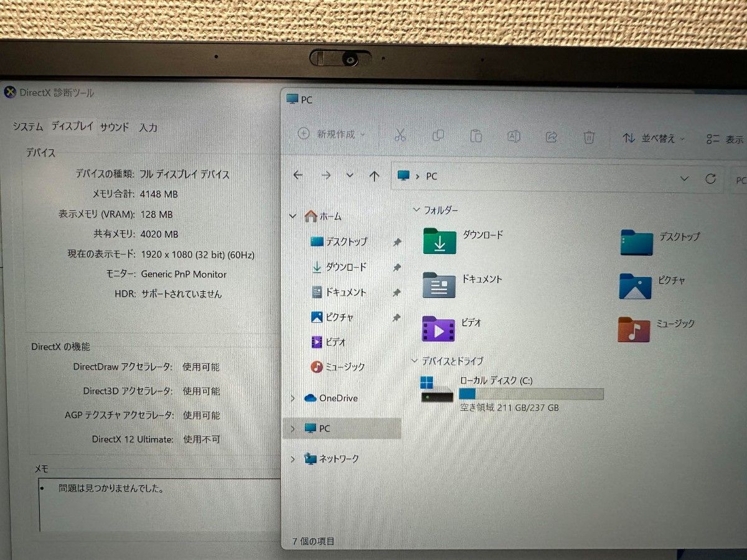Click the 空き領域 211 GB/237 GB text

509,408
